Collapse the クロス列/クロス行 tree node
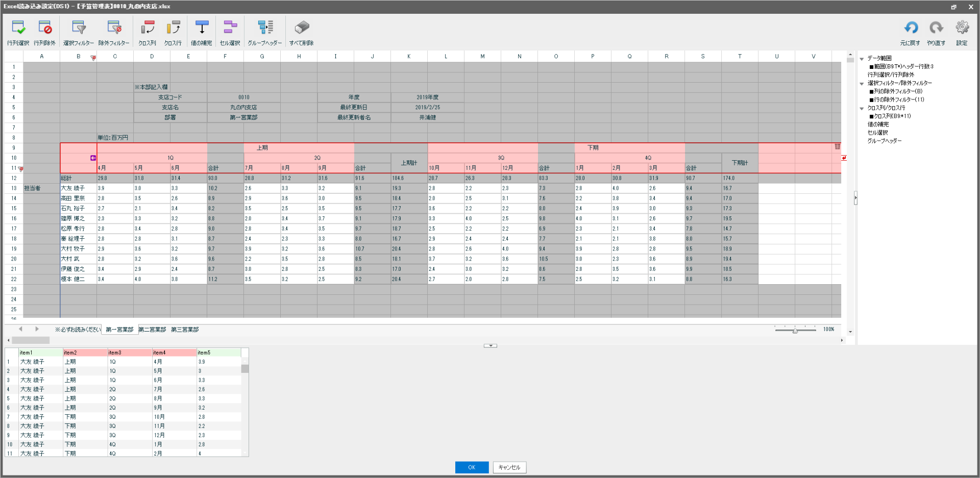 point(862,108)
